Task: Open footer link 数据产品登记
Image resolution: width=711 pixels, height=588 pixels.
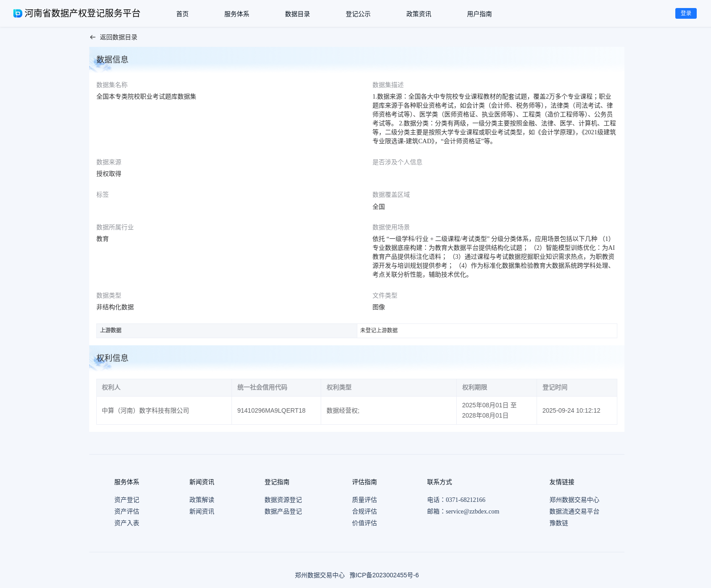Action: pos(283,511)
